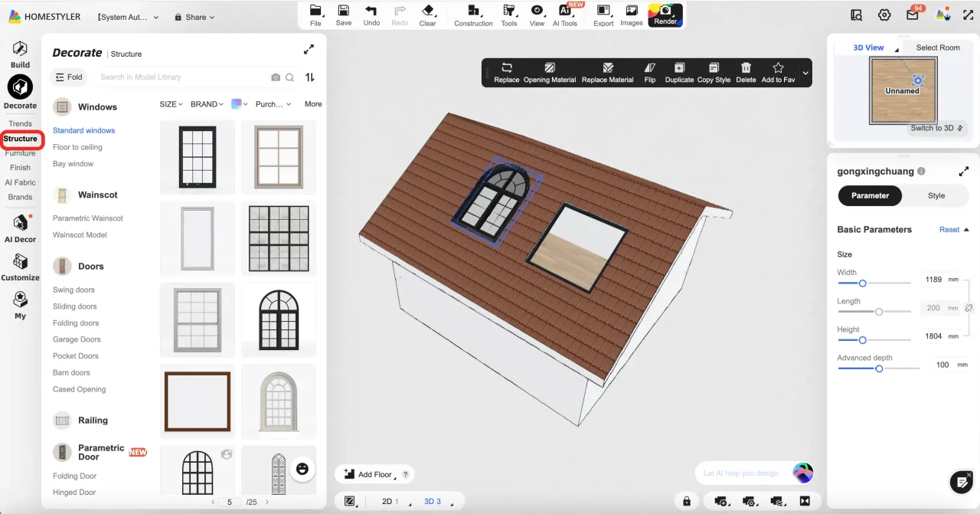Switch to 2D view tab
The height and width of the screenshot is (514, 980).
390,501
